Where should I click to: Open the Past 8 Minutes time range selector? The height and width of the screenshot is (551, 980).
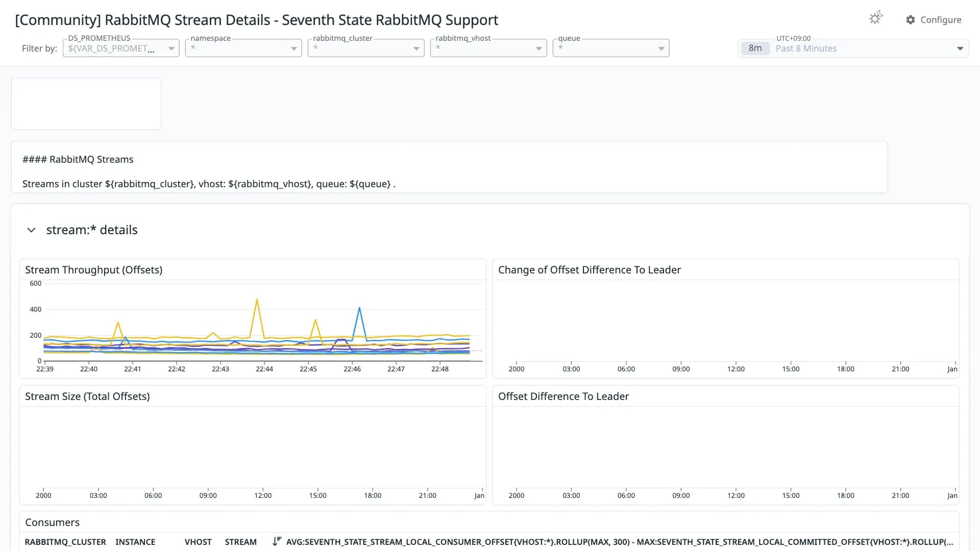coord(853,48)
